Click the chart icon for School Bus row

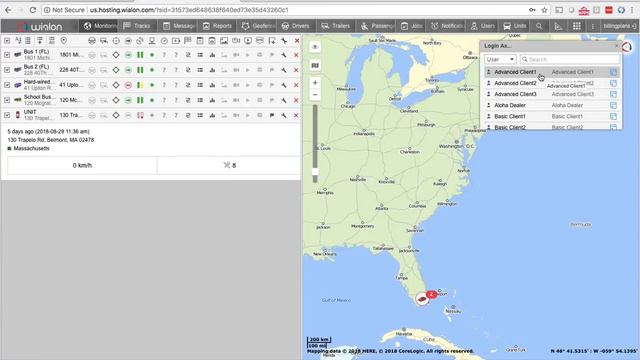[212, 100]
